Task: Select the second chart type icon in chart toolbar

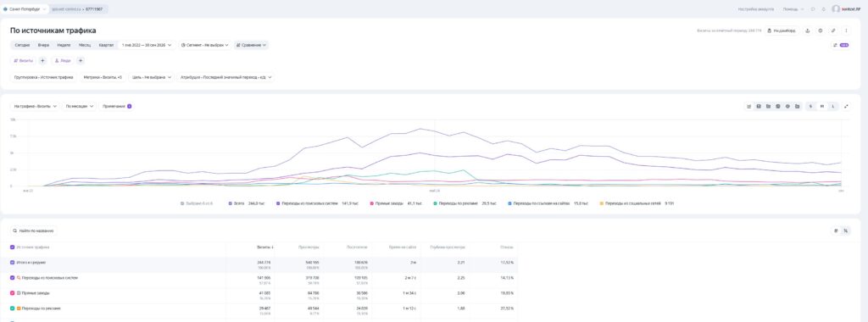Action: coord(759,106)
